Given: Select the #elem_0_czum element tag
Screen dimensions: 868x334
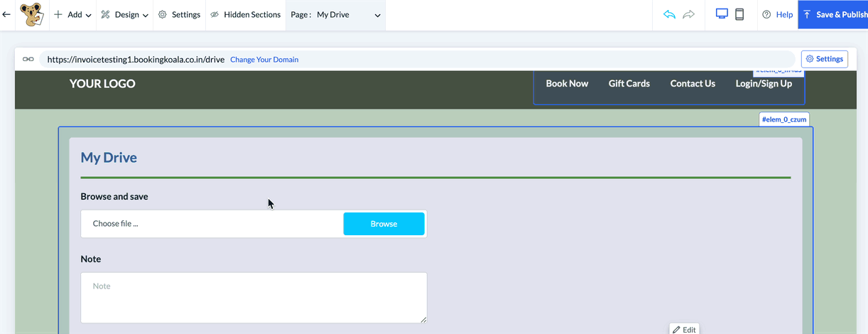Looking at the screenshot, I should (x=784, y=119).
